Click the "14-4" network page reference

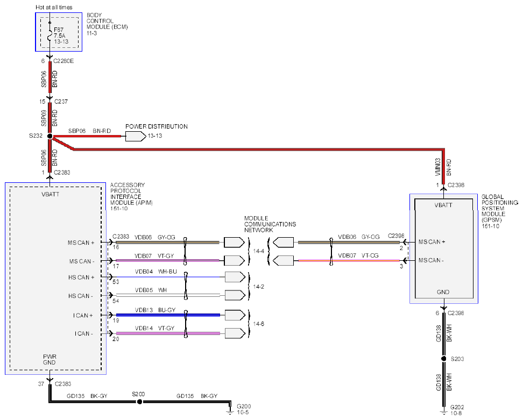point(258,251)
